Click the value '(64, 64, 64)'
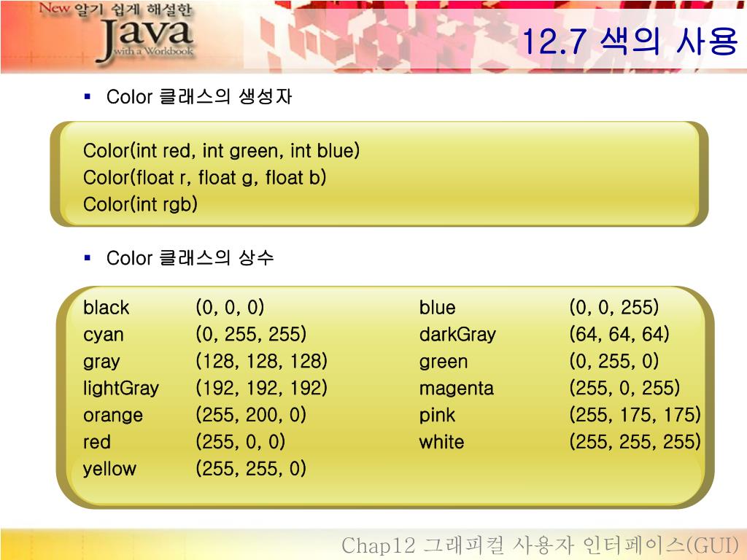The height and width of the screenshot is (560, 747). (619, 334)
